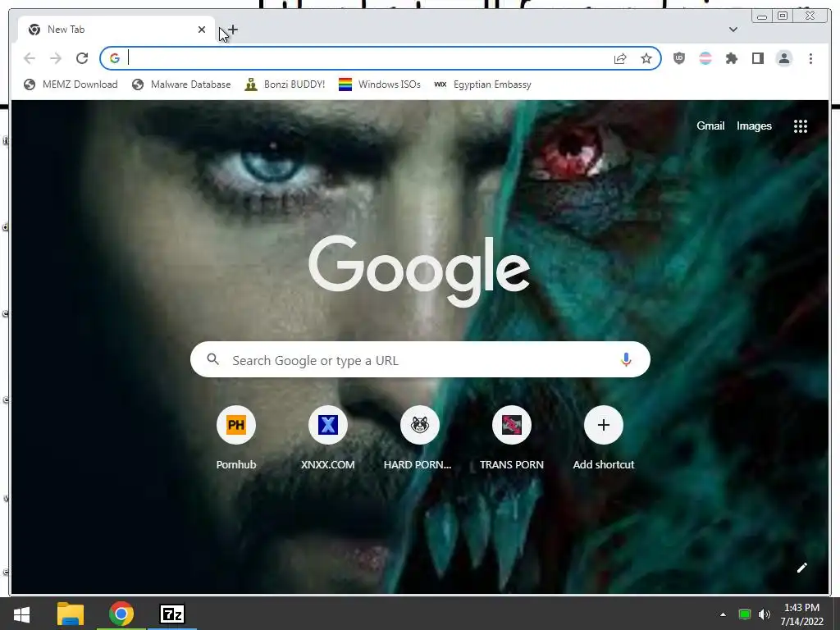Image resolution: width=840 pixels, height=630 pixels.
Task: Open the profile avatar menu
Action: tap(784, 58)
